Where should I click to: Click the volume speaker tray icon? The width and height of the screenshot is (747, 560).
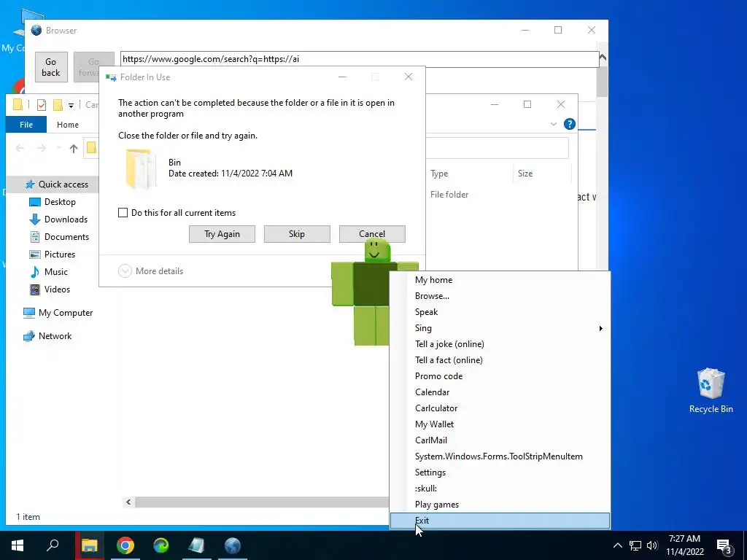point(652,545)
